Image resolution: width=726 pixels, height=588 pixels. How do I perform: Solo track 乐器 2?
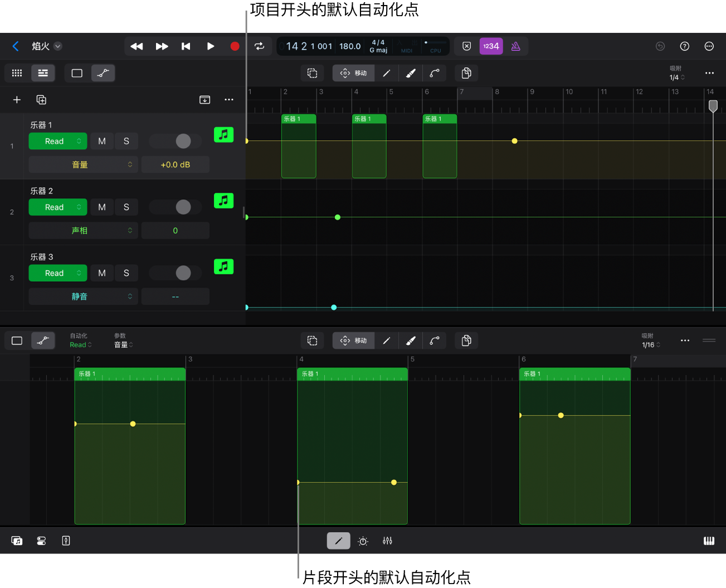(126, 207)
